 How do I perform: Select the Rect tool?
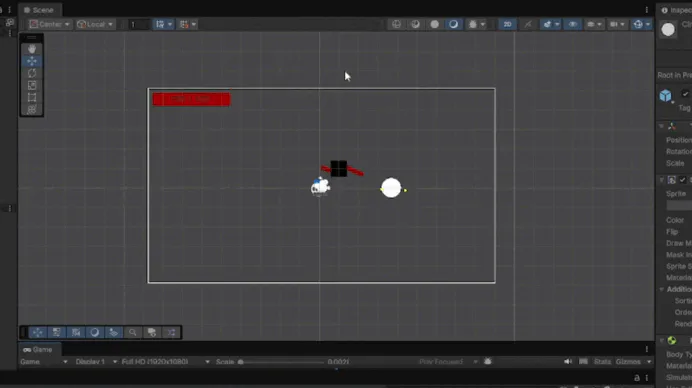pyautogui.click(x=32, y=98)
